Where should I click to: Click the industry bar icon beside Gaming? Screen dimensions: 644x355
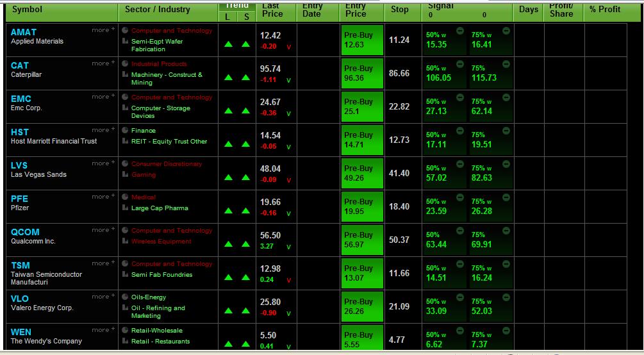tap(125, 174)
